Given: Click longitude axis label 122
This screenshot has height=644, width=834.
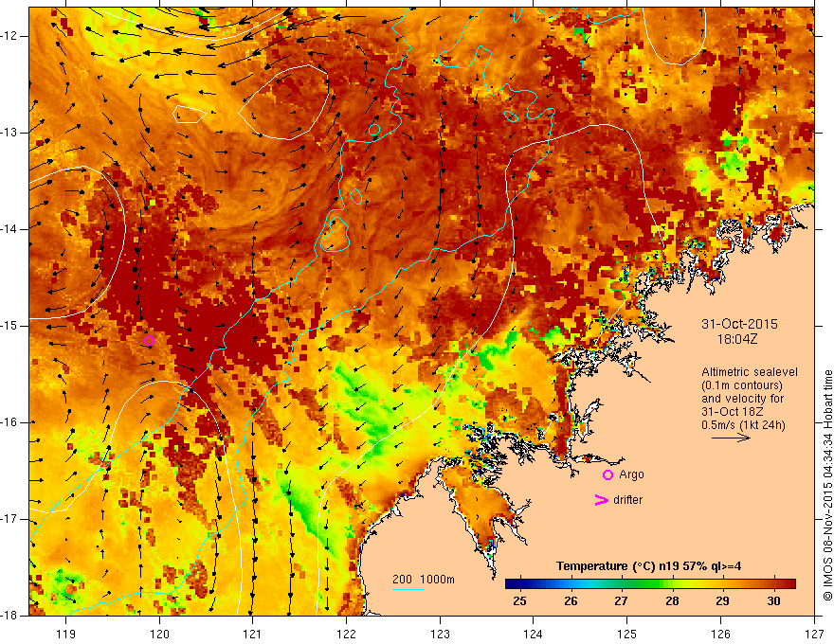Looking at the screenshot, I should coord(346,634).
